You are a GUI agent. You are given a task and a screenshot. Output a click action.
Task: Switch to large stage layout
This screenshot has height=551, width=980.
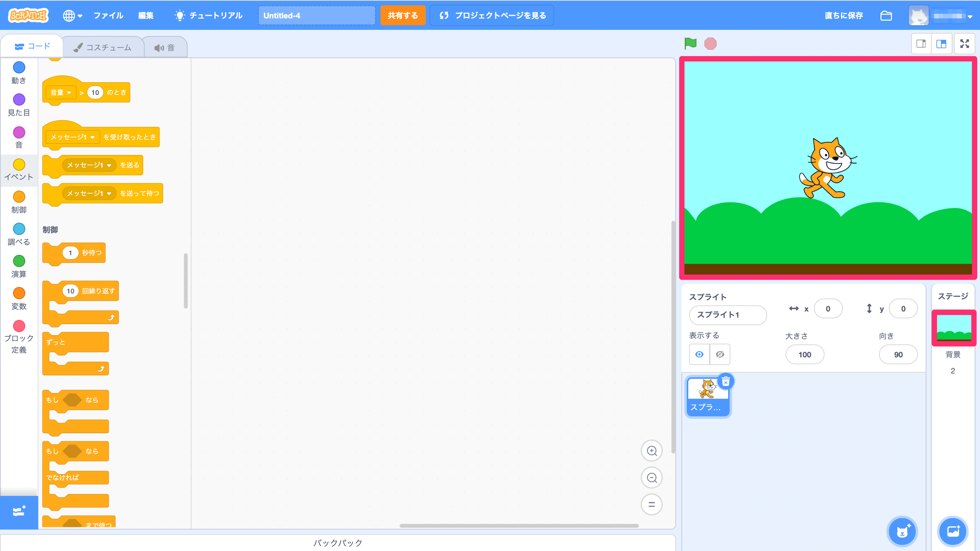pos(941,44)
